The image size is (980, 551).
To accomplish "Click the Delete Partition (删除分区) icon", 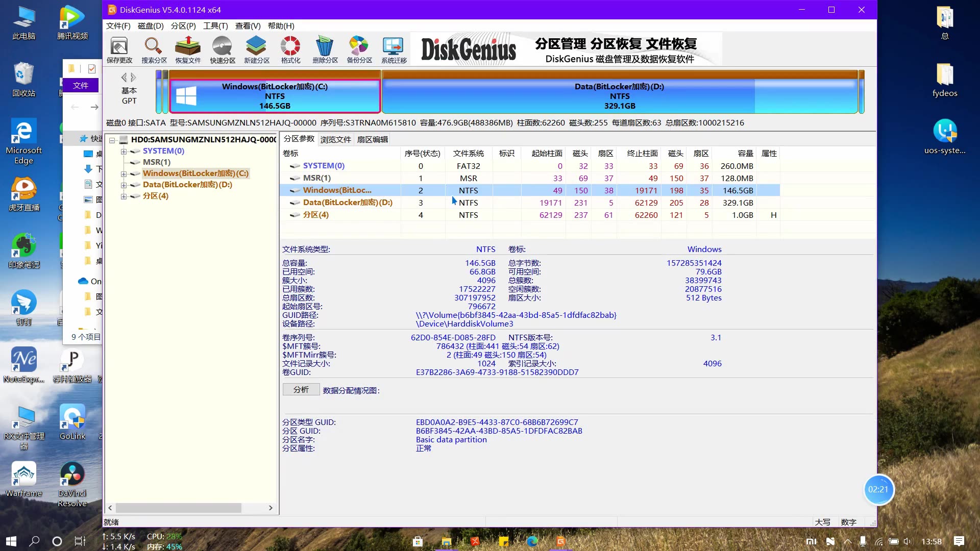I will coord(325,50).
